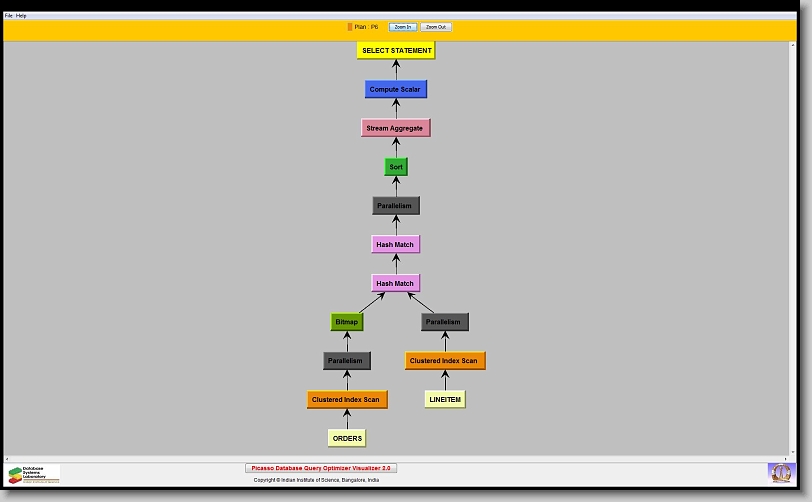Select the LINEITEM table node
Image resolution: width=812 pixels, height=502 pixels.
pyautogui.click(x=444, y=400)
